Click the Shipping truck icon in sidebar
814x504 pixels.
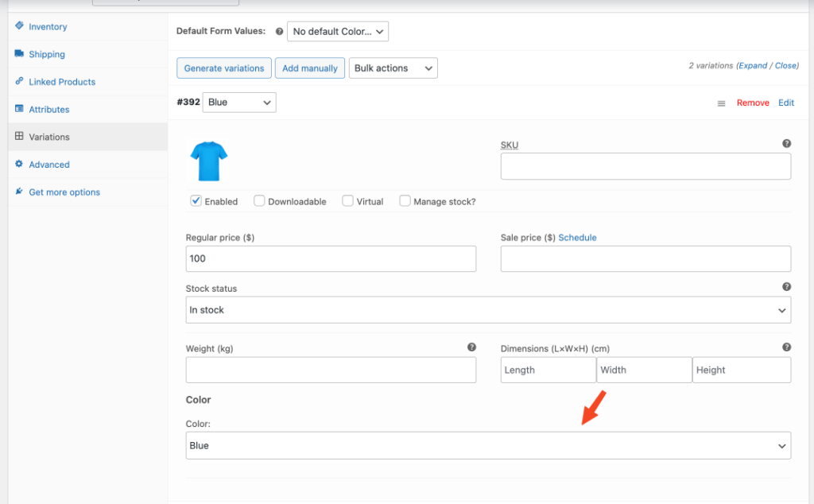tap(17, 54)
